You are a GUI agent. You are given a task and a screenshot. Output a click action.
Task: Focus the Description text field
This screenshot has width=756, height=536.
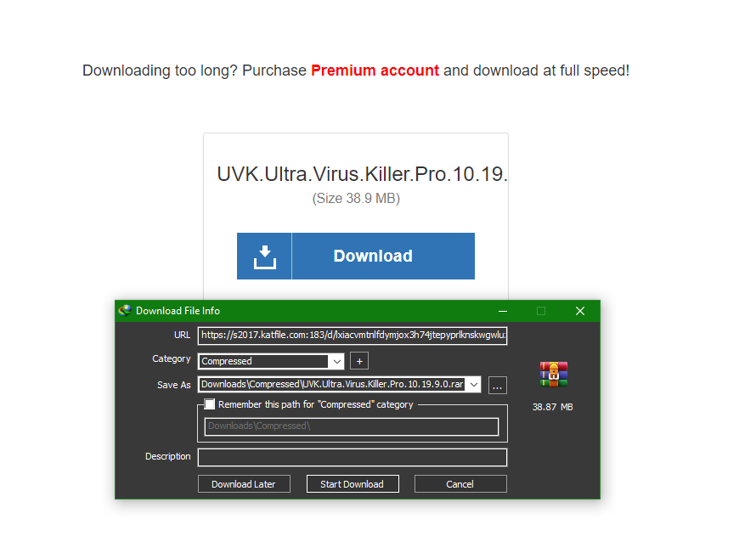coord(353,458)
